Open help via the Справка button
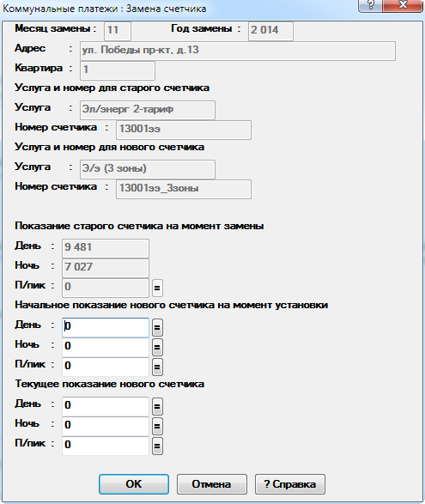Screen dimensions: 425x504 click(x=290, y=484)
